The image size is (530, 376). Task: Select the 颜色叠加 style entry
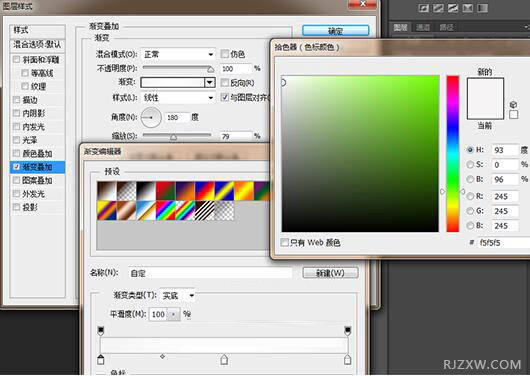(x=37, y=154)
